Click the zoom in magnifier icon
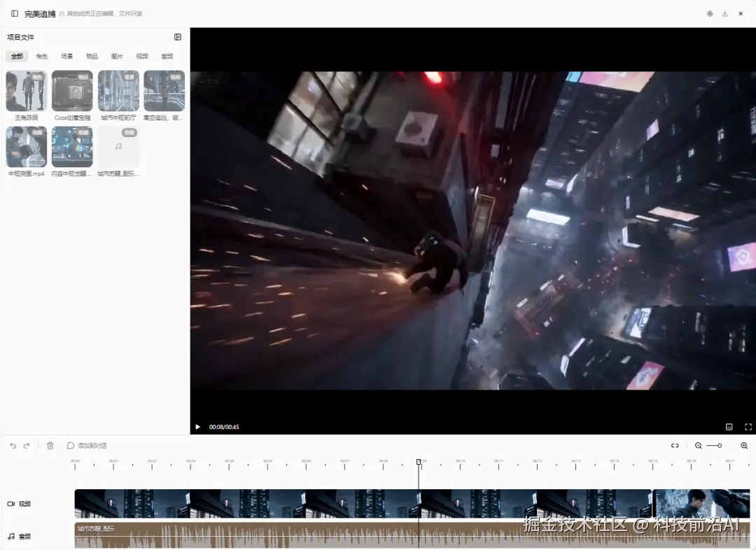 pos(744,446)
